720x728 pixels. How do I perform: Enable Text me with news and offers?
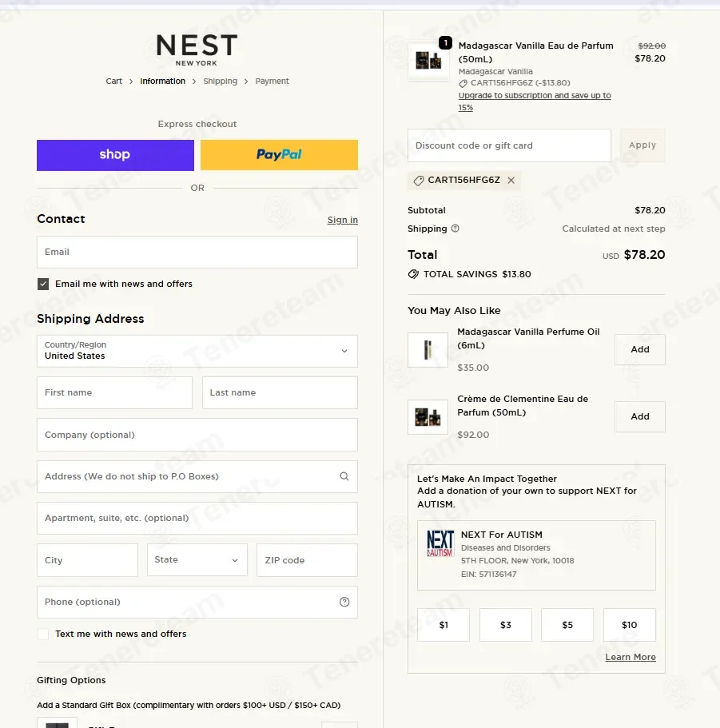coord(43,634)
